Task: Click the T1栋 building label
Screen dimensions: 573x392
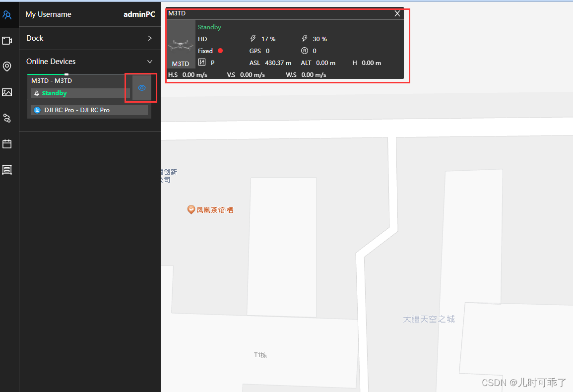Action: pyautogui.click(x=260, y=355)
